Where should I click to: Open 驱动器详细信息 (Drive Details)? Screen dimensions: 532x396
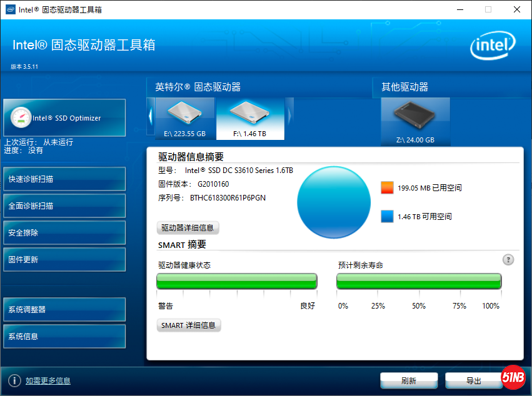click(x=188, y=227)
